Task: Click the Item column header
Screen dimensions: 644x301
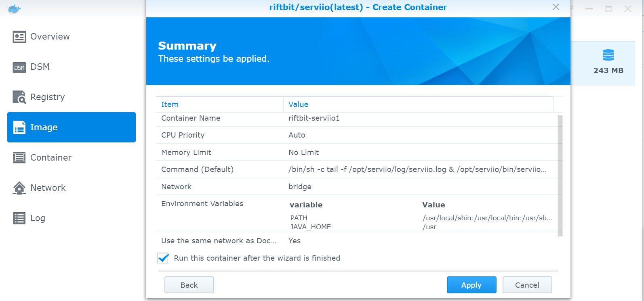Action: click(x=170, y=105)
